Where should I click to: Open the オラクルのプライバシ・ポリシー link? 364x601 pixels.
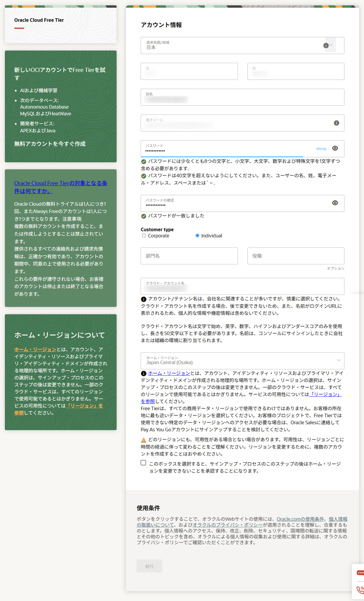228,525
